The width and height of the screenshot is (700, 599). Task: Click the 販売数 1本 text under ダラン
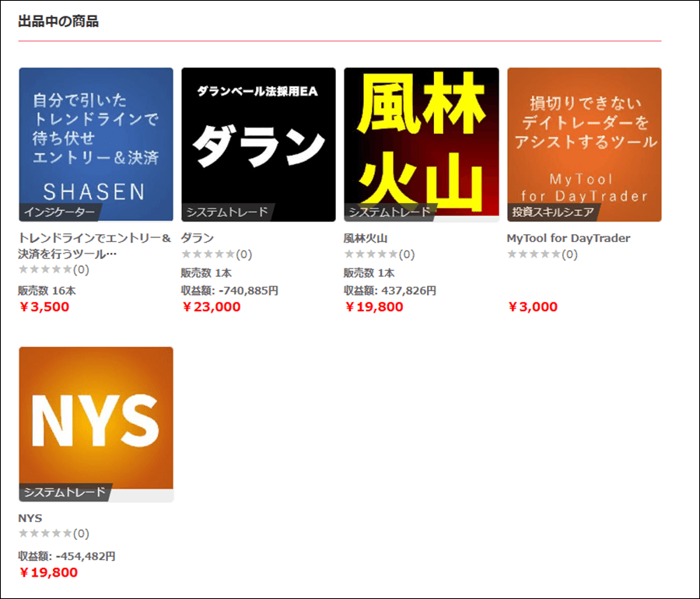click(206, 273)
